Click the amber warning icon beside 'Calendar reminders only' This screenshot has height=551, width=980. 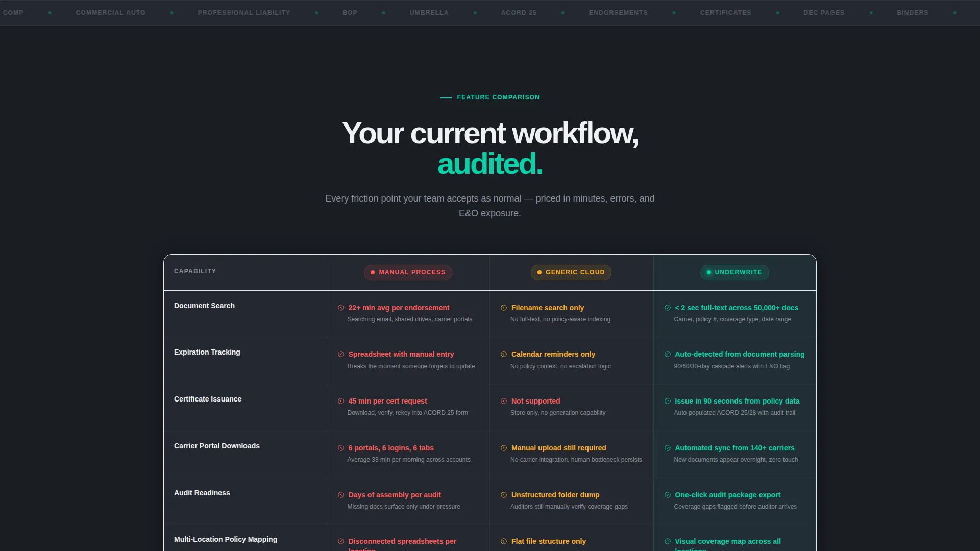[504, 354]
